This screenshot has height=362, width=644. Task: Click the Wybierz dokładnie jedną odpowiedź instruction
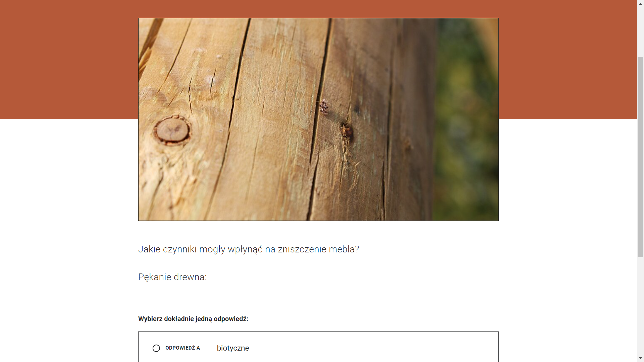[x=193, y=319]
